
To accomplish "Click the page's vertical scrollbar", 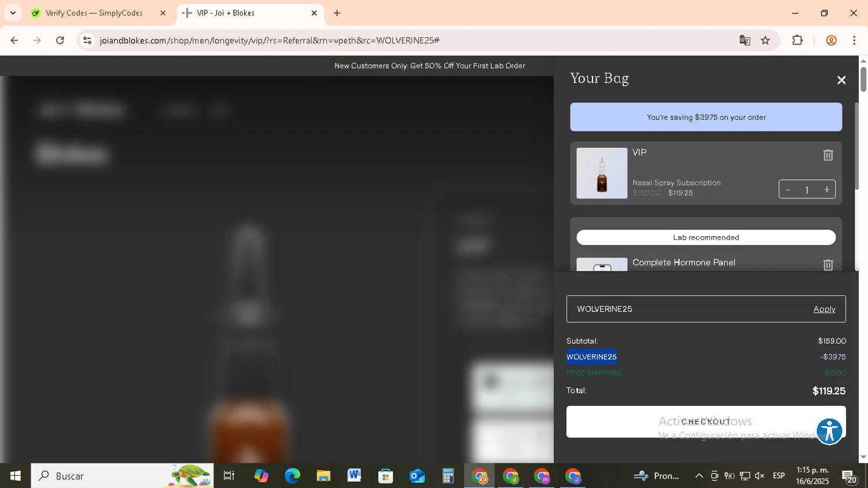I will [863, 80].
